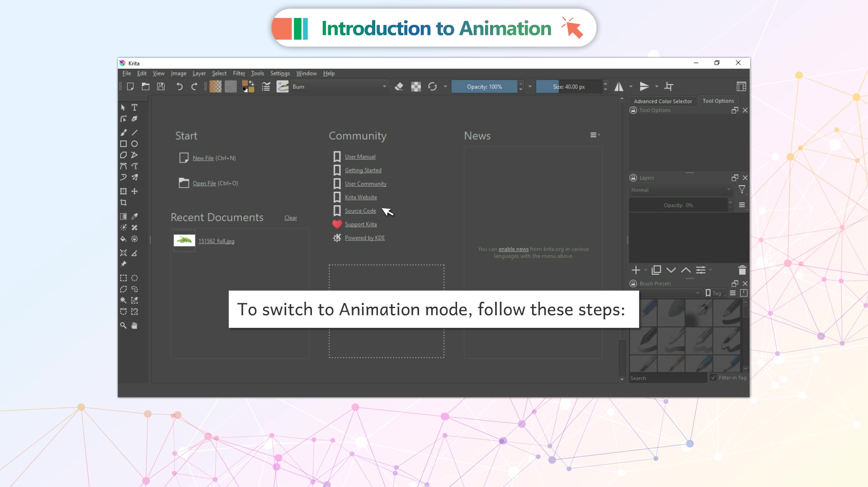Select the Fill bucket tool

123,239
